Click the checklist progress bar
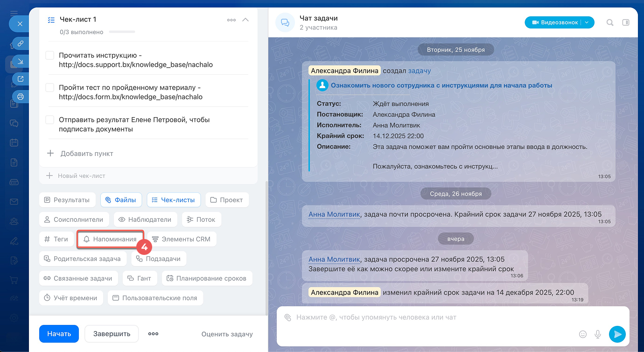This screenshot has width=644, height=352. [122, 32]
